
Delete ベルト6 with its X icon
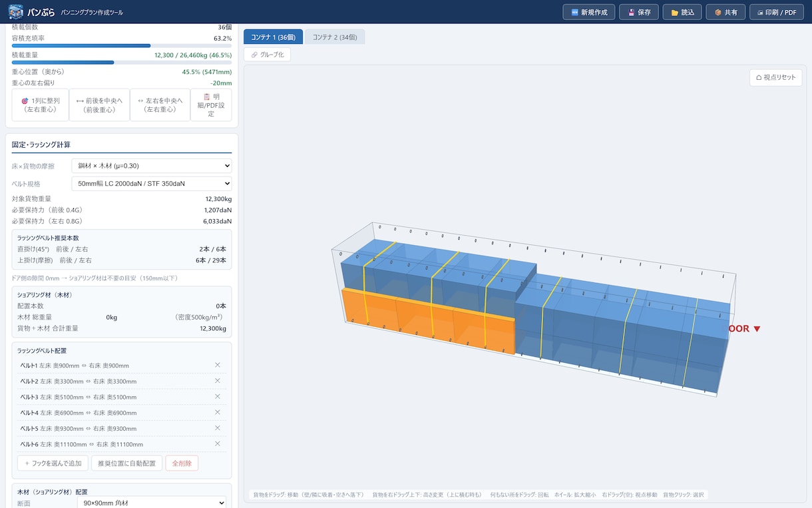click(x=218, y=443)
